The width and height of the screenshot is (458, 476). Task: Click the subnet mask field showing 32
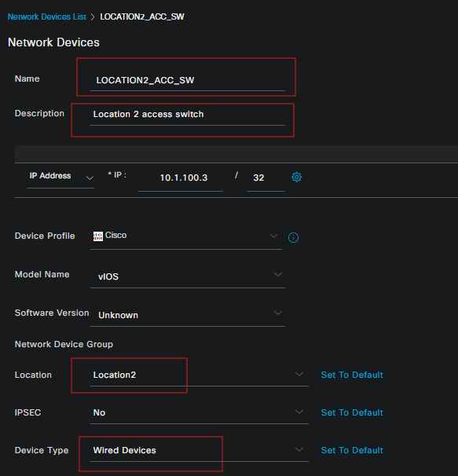point(266,178)
